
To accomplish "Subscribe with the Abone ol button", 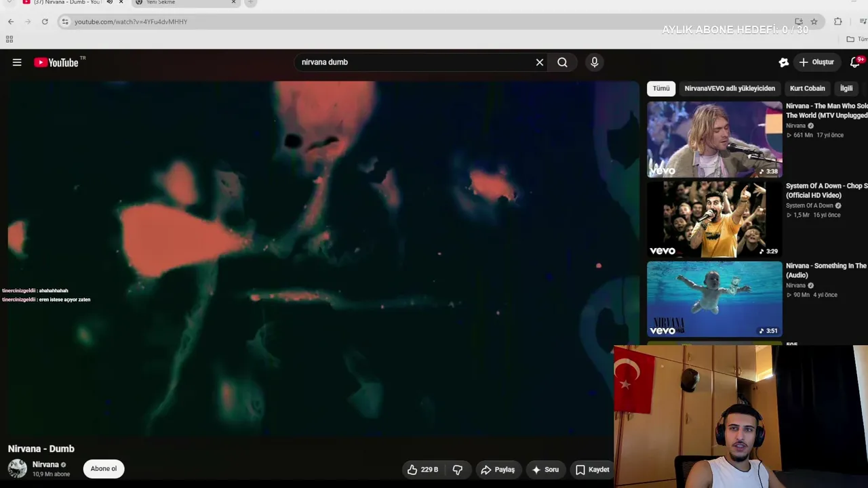I will point(104,468).
